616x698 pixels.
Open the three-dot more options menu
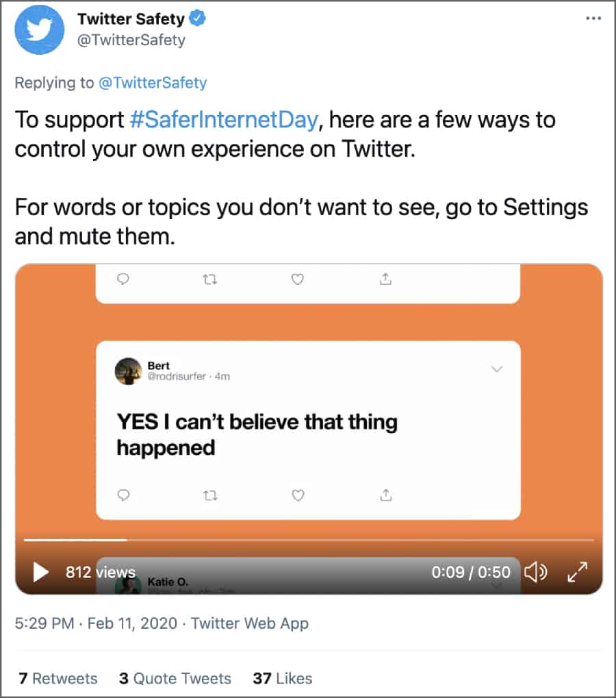593,18
